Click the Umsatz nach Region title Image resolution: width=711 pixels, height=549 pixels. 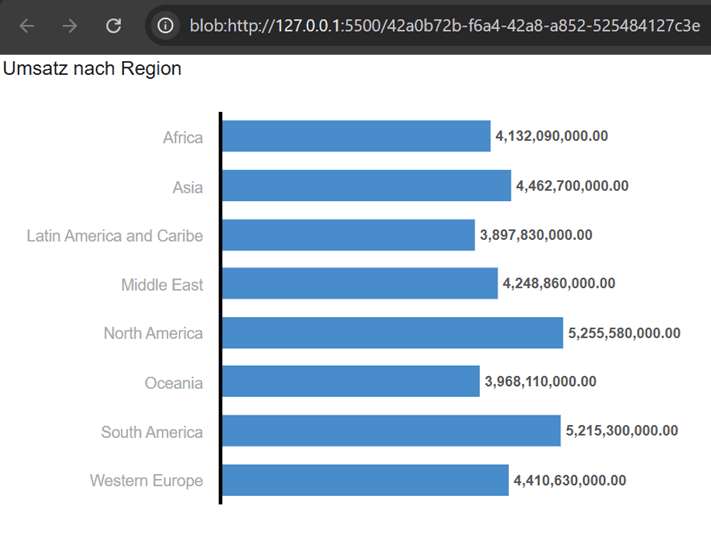(92, 69)
